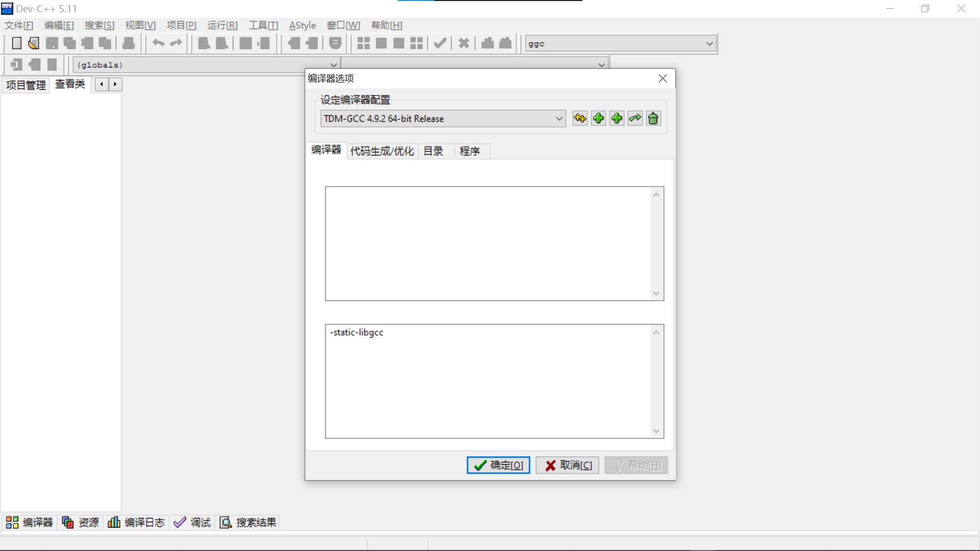Click the second green plus add-compiler icon

[x=617, y=118]
